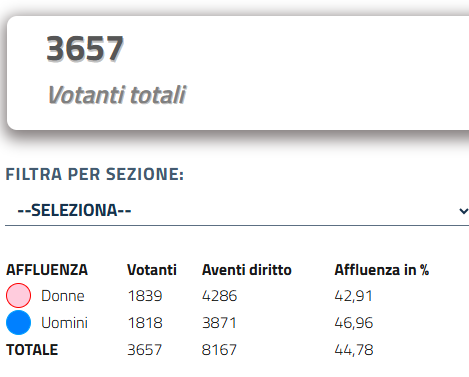The width and height of the screenshot is (469, 377).
Task: Click Uomini voters value 1818
Action: tap(145, 323)
